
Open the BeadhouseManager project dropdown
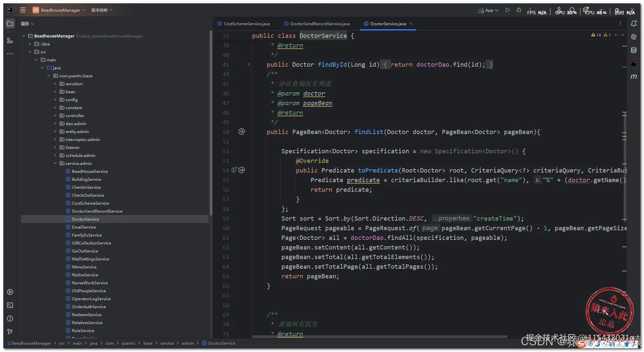pos(59,10)
